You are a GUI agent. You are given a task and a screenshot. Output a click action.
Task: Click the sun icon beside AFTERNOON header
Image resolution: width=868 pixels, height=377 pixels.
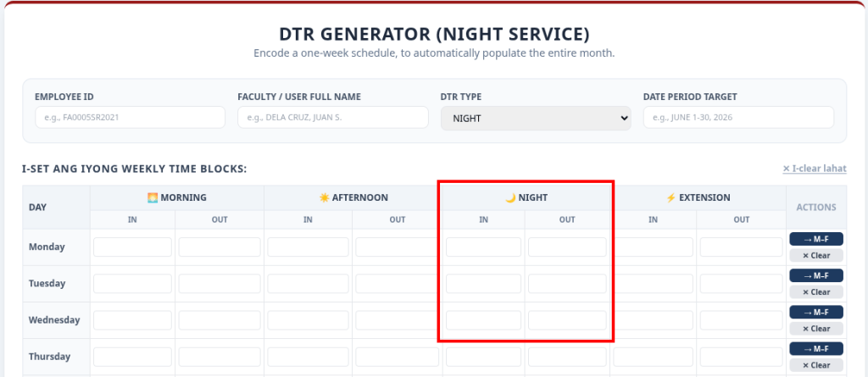pyautogui.click(x=324, y=197)
